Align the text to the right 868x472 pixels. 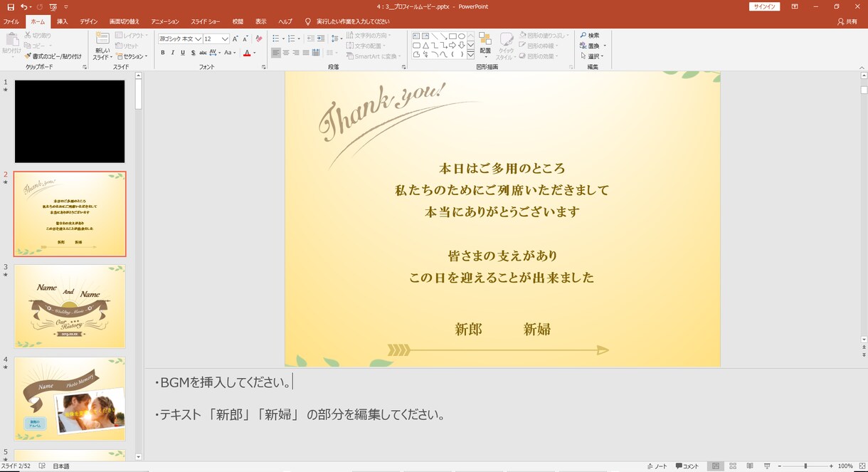[x=296, y=53]
